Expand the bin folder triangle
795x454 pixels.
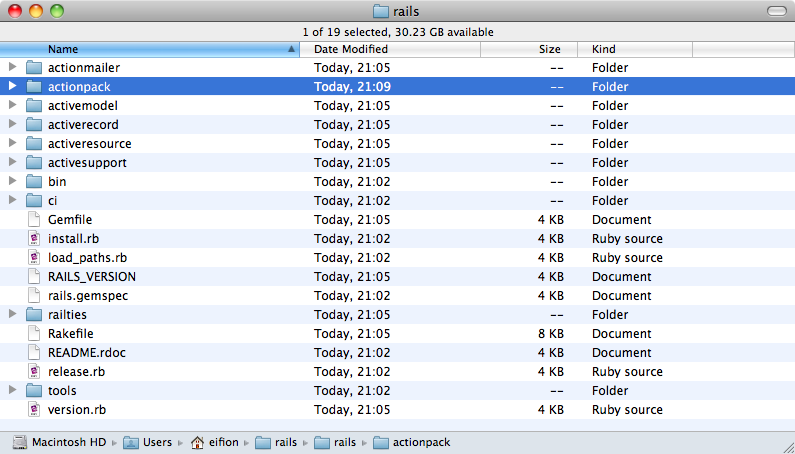(13, 181)
